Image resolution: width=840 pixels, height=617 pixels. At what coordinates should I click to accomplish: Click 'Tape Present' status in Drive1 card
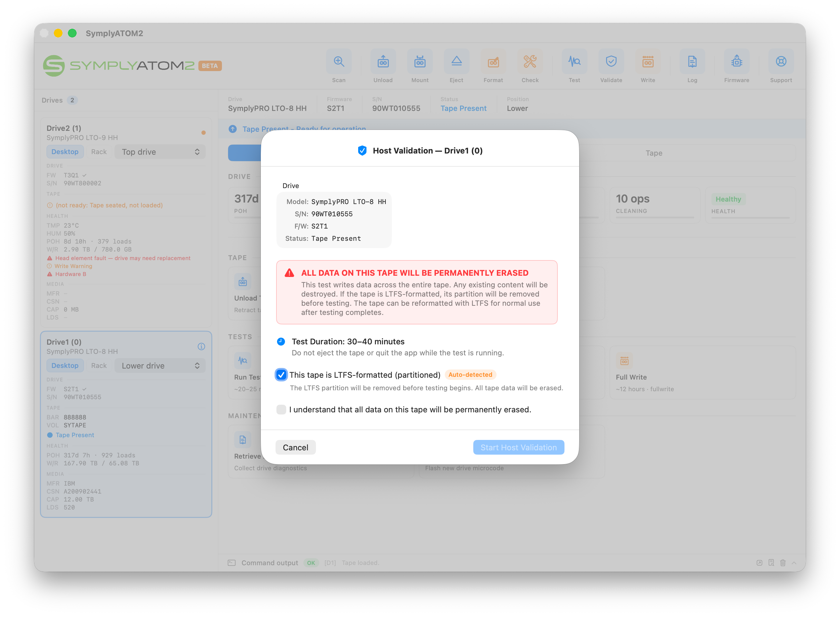point(75,435)
